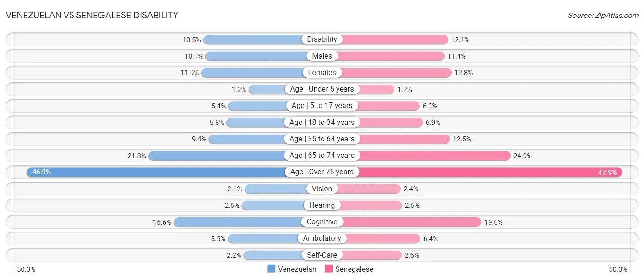
Task: Click the Venezuelan Cognitive 16.6% bar
Action: click(x=237, y=222)
